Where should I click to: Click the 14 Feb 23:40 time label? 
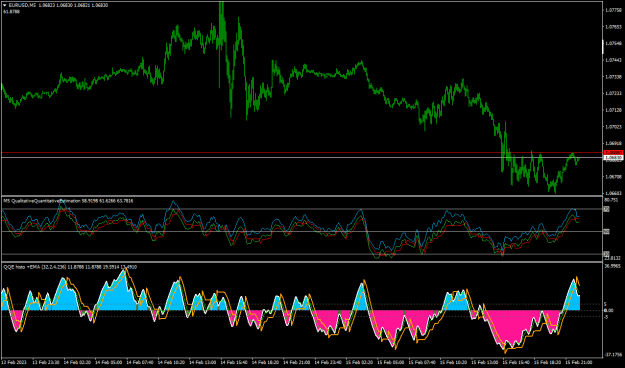tap(328, 362)
